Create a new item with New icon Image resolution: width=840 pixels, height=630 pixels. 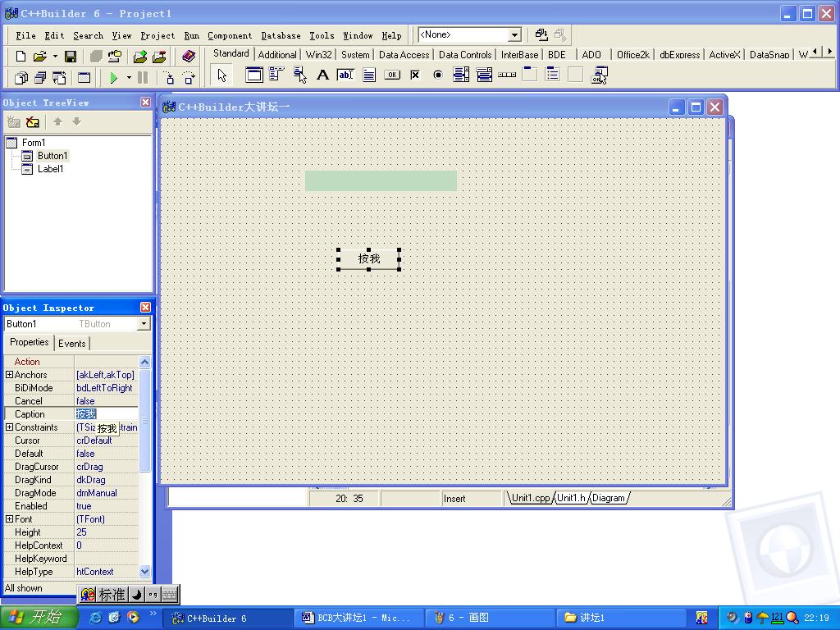[x=21, y=57]
